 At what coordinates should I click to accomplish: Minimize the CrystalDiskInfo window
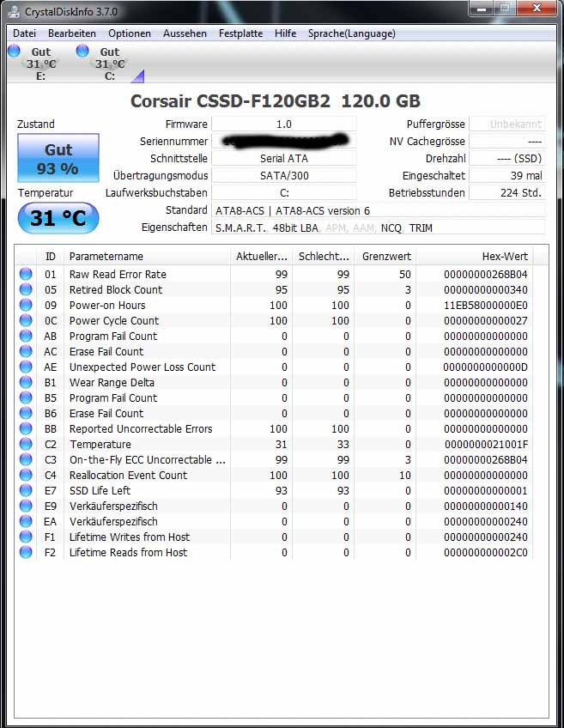tap(482, 8)
